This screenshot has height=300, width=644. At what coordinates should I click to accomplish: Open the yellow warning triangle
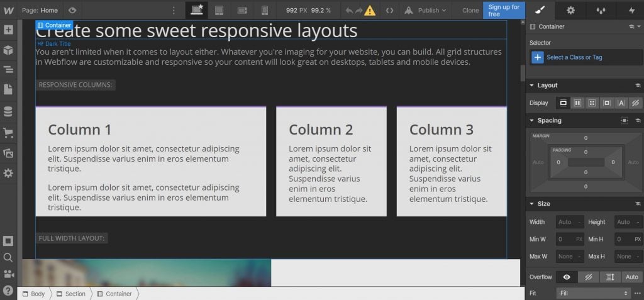click(370, 10)
